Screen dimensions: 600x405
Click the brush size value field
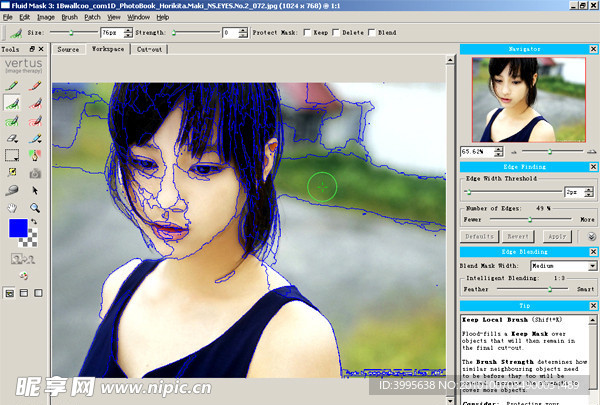[x=112, y=33]
